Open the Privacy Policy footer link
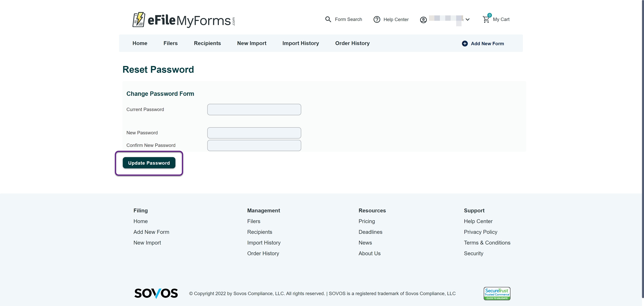 tap(480, 232)
